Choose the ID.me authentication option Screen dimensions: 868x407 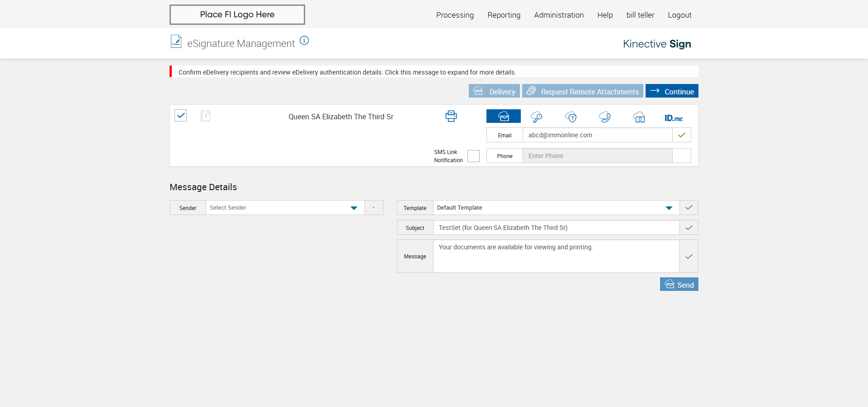tap(674, 118)
